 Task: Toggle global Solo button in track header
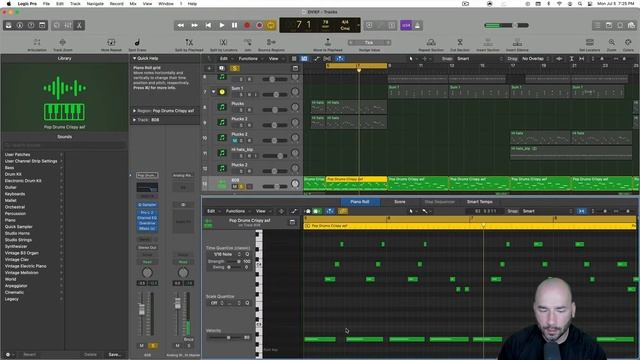[234, 68]
